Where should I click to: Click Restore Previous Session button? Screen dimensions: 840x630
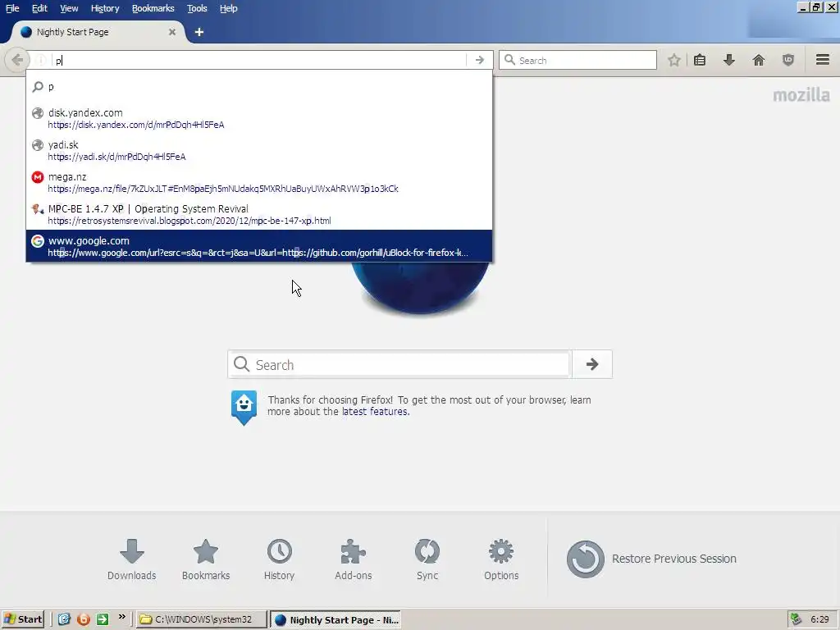[651, 559]
